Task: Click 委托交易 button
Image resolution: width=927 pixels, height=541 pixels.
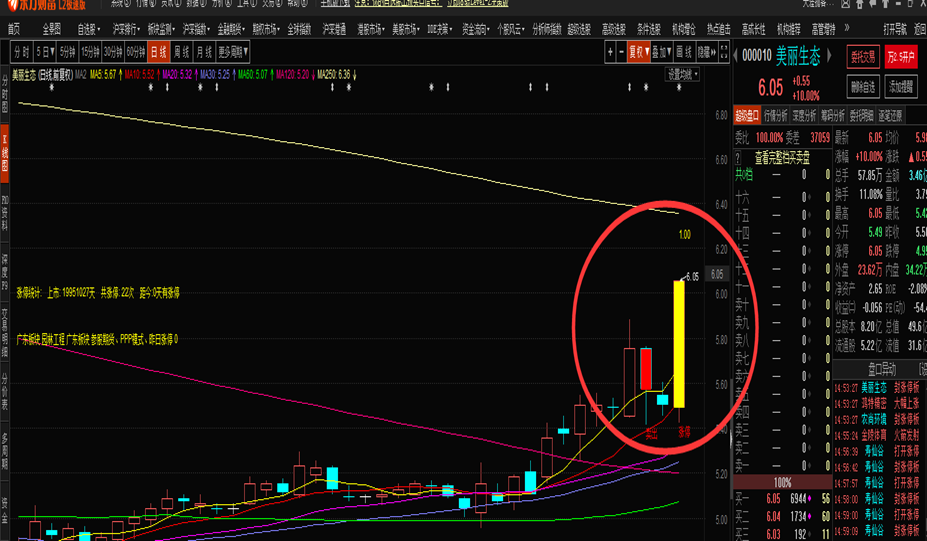Action: 863,57
